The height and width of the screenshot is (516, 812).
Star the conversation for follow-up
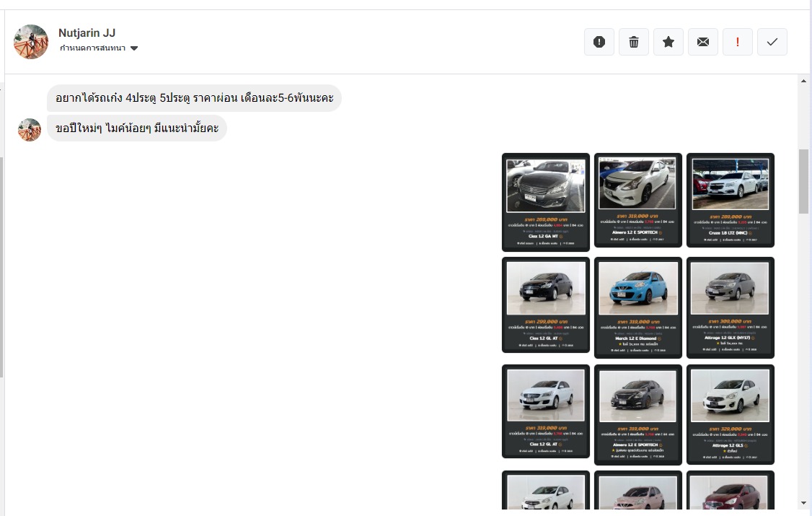pos(668,42)
